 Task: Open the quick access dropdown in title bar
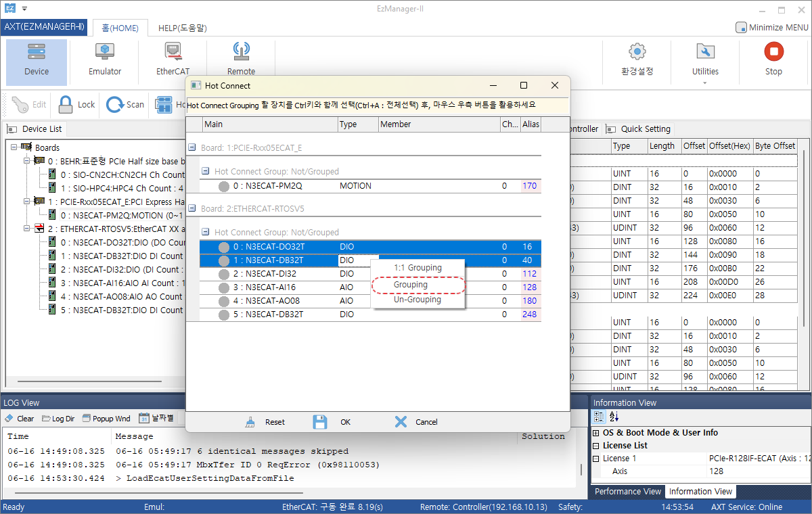[25, 9]
